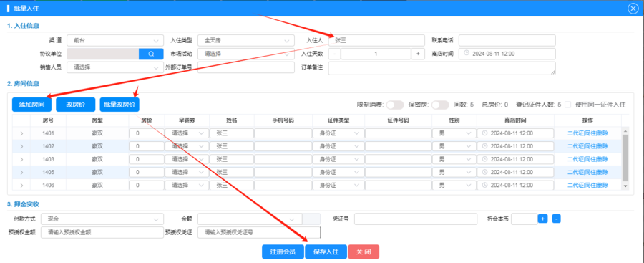The height and width of the screenshot is (263, 644).
Task: Expand the row for room 1401
Action: pos(21,133)
